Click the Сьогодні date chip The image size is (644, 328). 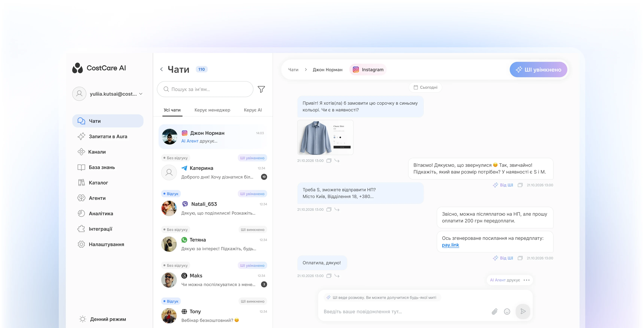click(425, 87)
